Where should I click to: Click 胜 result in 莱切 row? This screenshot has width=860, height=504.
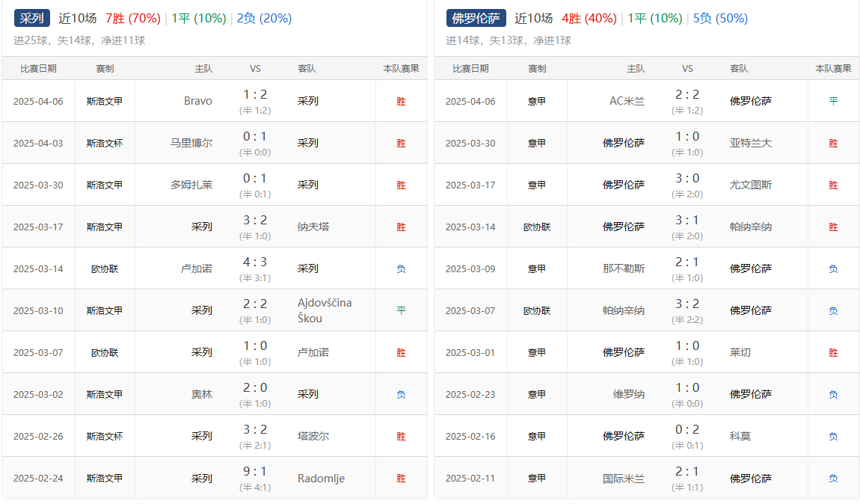coord(833,353)
